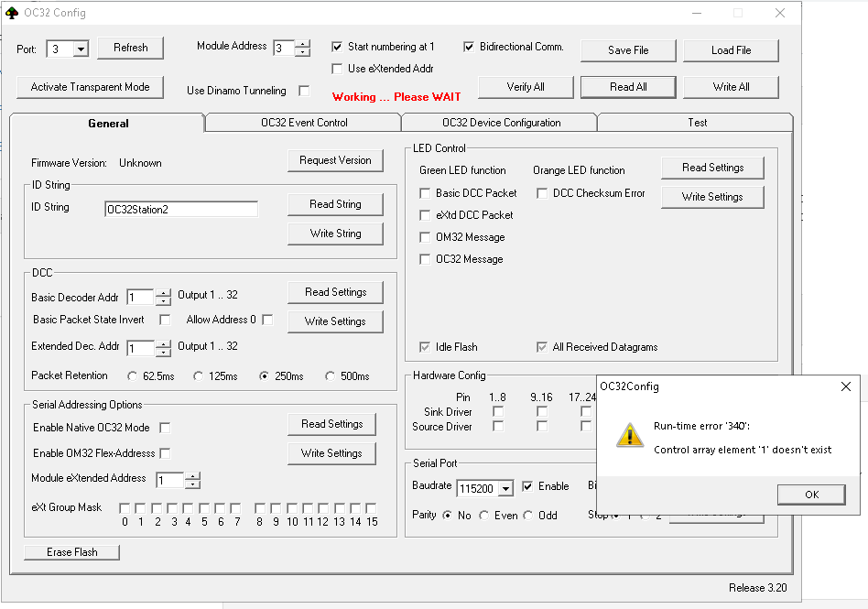The height and width of the screenshot is (609, 868).
Task: Enable Use Dinamo Tunneling checkbox
Action: pyautogui.click(x=304, y=91)
